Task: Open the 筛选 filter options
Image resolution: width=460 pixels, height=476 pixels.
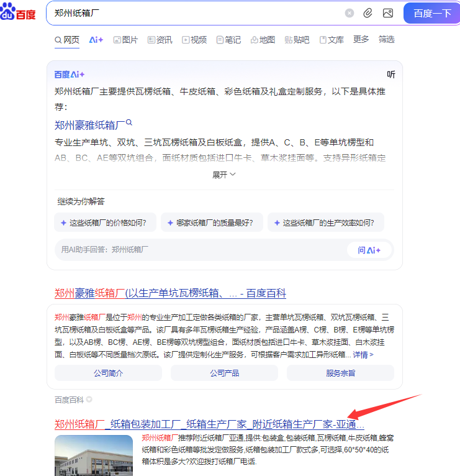Action: coord(386,40)
